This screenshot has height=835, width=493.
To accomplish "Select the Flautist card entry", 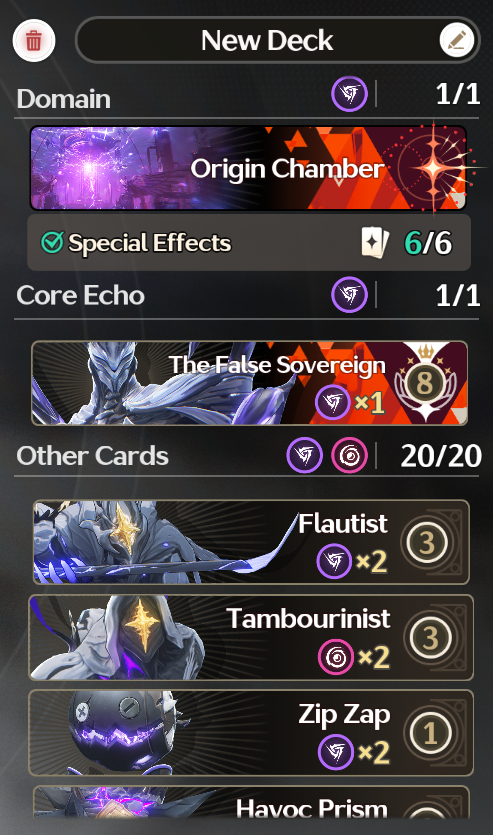I will (x=251, y=542).
